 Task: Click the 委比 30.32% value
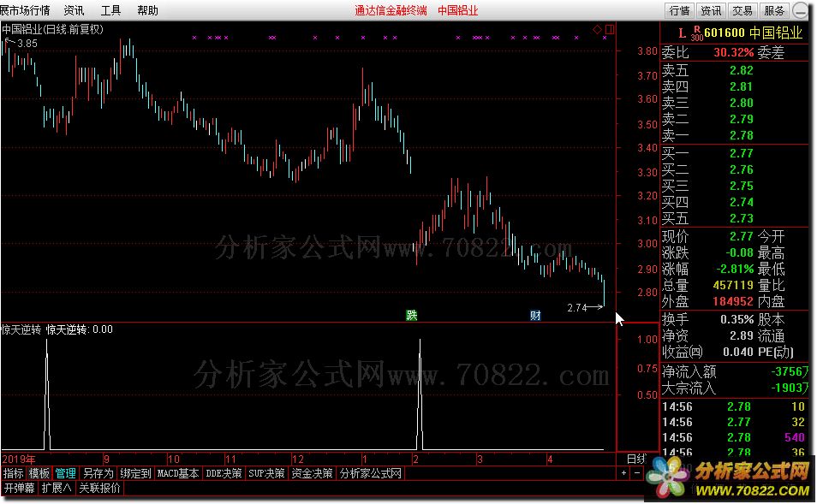[734, 52]
